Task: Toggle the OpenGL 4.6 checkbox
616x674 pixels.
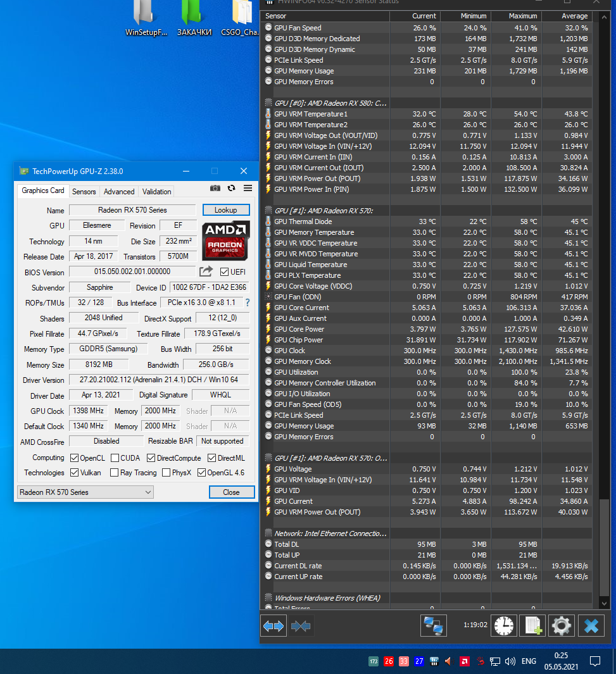Action: point(201,472)
